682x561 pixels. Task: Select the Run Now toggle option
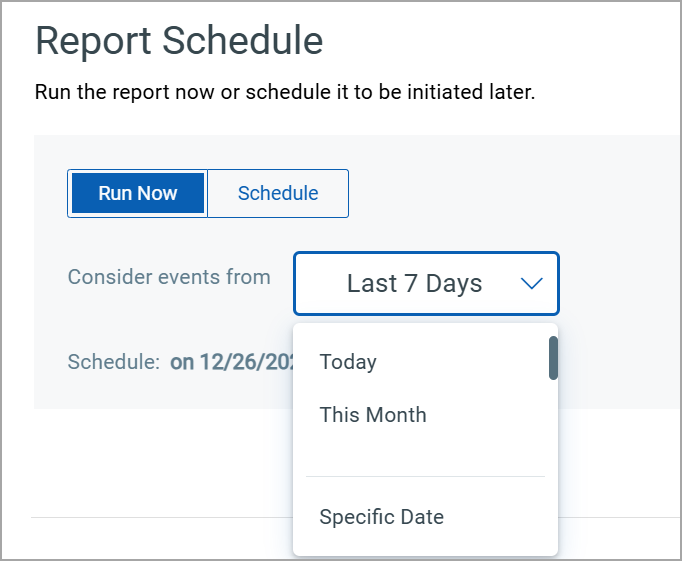coord(138,193)
